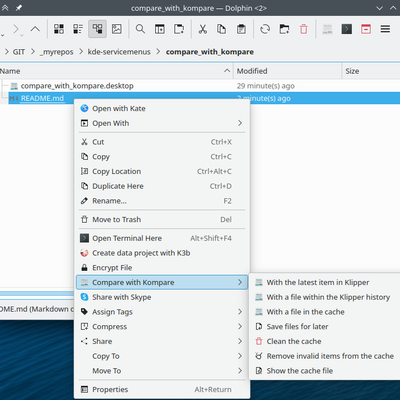Viewport: 400px width, 400px height.
Task: Open the hamburger menu
Action: coord(385,29)
